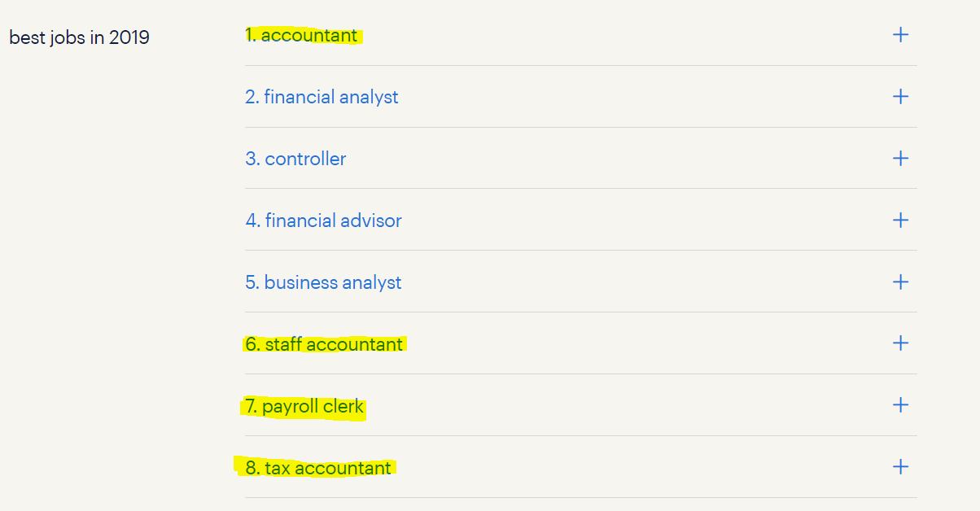
Task: Click the highlighted '8. tax accountant' title
Action: point(318,469)
